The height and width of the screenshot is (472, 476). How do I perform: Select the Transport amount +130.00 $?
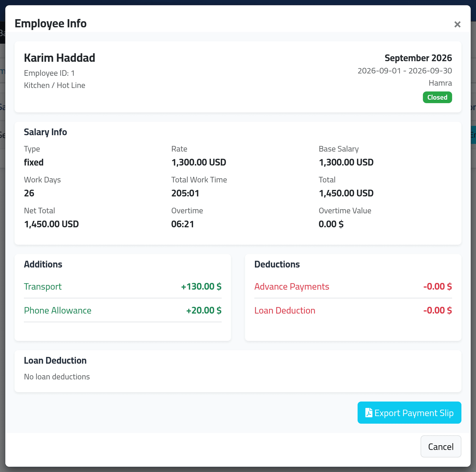pyautogui.click(x=201, y=287)
